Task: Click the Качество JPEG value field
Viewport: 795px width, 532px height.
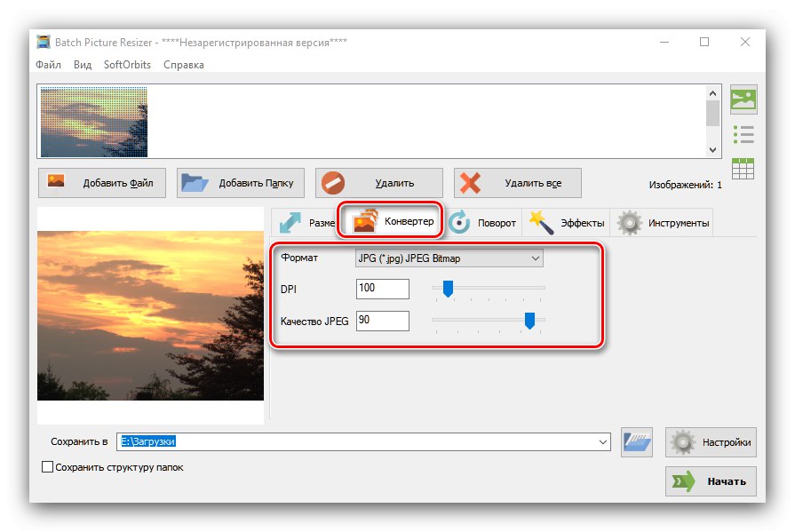Action: coord(383,321)
